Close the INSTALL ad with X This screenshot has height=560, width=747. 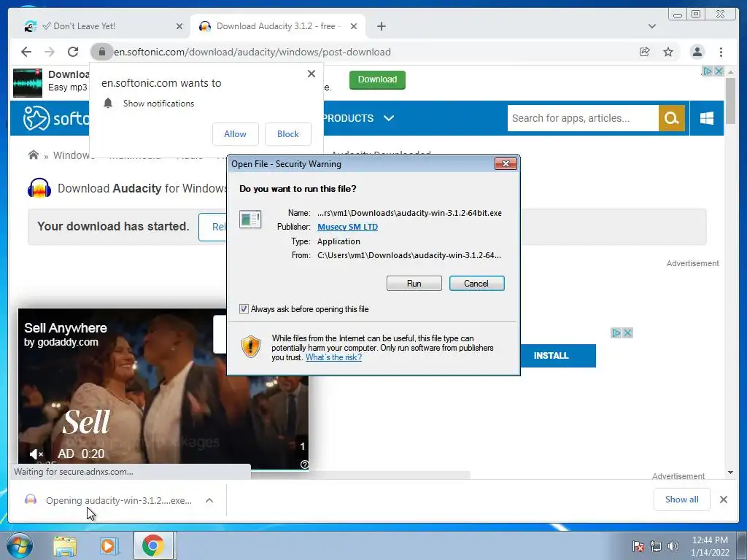[628, 332]
